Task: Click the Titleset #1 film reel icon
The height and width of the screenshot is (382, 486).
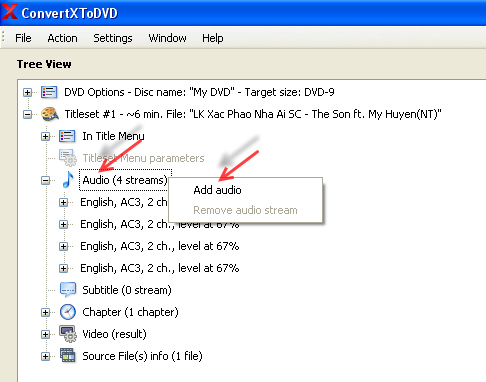Action: tap(50, 114)
